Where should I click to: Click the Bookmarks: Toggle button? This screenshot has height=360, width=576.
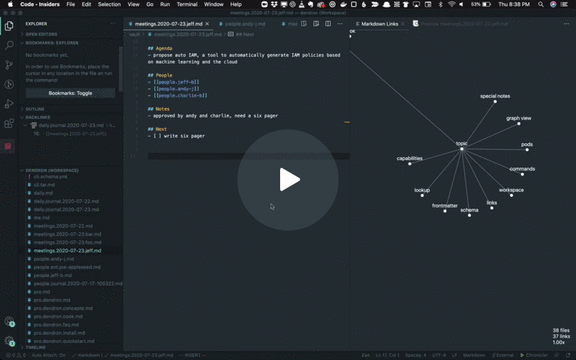coord(70,93)
